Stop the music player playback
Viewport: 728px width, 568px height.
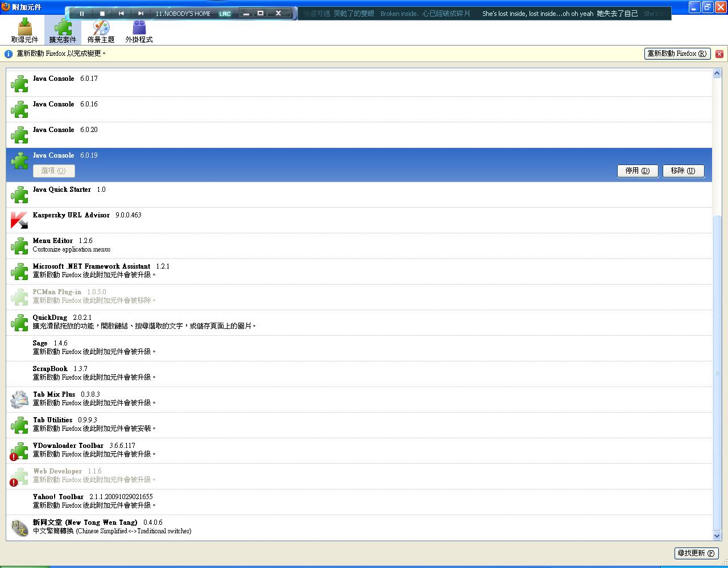(x=102, y=14)
